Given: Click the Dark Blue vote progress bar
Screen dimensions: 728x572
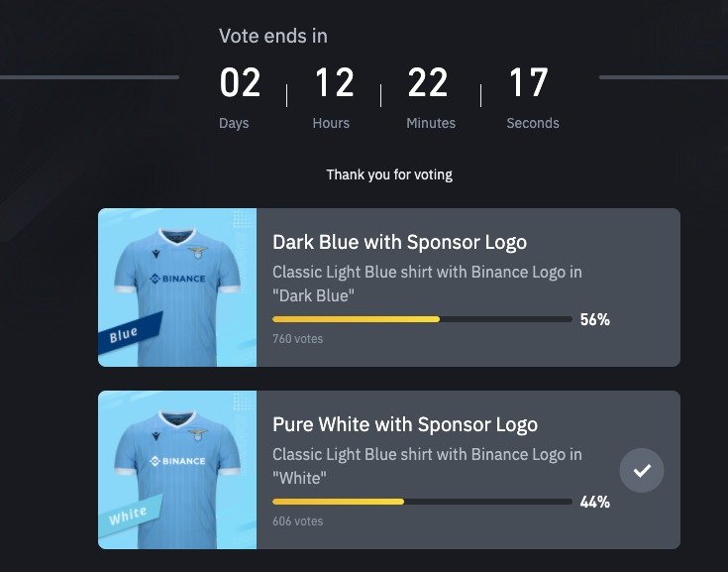Looking at the screenshot, I should (x=422, y=319).
